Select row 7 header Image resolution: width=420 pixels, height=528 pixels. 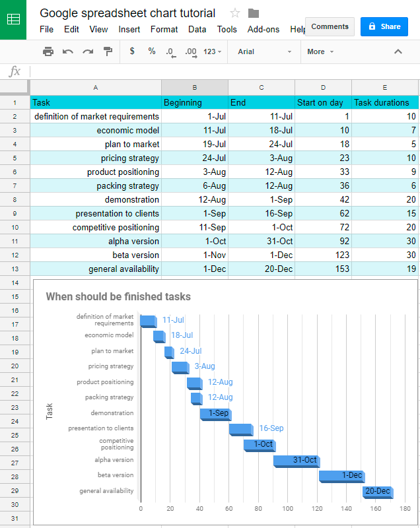pyautogui.click(x=15, y=186)
